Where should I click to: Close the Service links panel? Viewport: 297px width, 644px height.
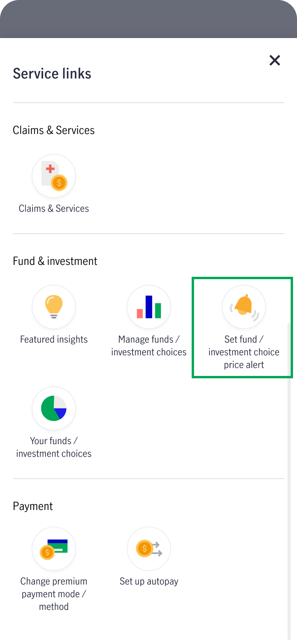[x=274, y=60]
